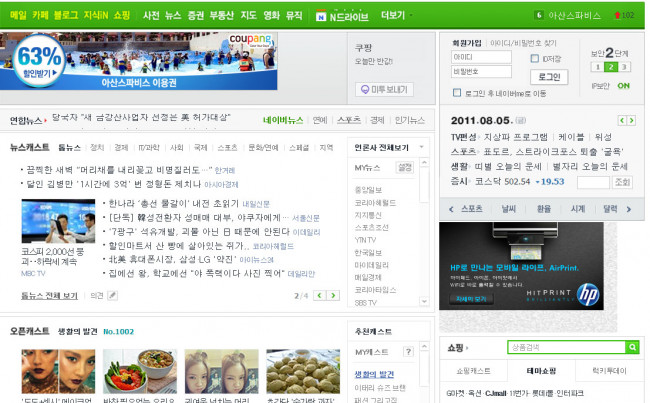Check 로그인 후 네이버me로 이동 box

pyautogui.click(x=457, y=93)
